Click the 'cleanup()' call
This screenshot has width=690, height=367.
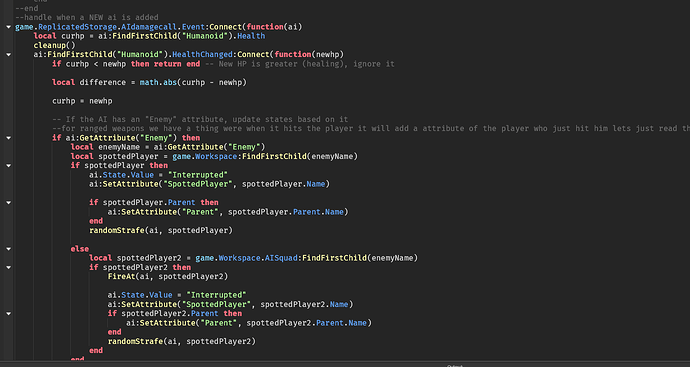click(55, 45)
